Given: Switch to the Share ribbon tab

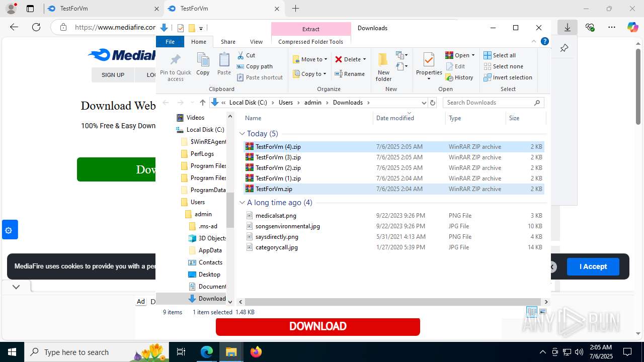Looking at the screenshot, I should pyautogui.click(x=228, y=42).
